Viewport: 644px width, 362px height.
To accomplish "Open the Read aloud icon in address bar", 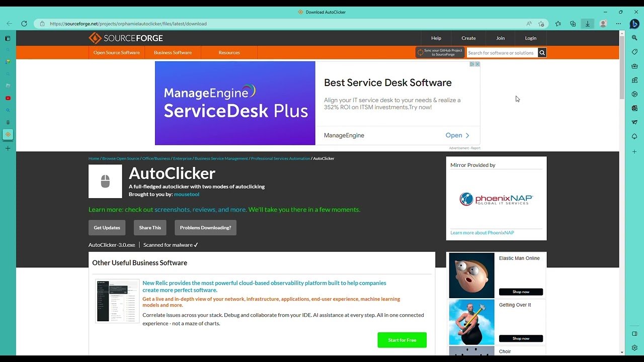I will tap(529, 24).
